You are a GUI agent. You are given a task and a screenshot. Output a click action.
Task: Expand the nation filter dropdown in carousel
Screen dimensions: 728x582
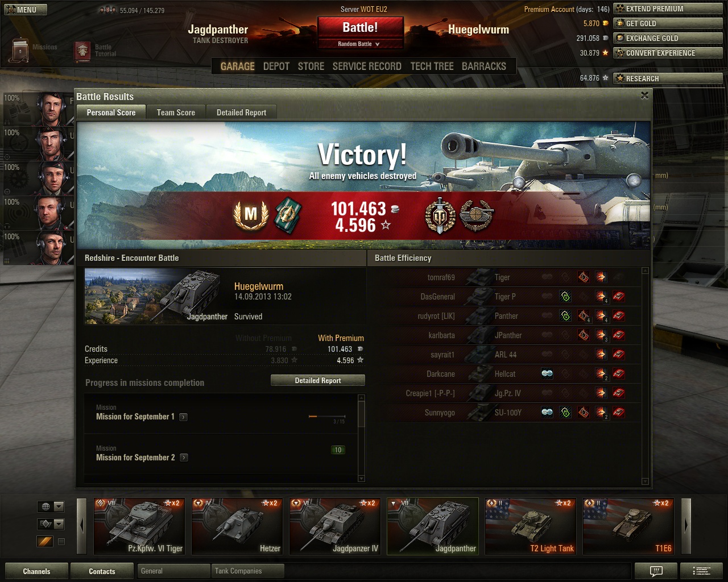pyautogui.click(x=51, y=506)
